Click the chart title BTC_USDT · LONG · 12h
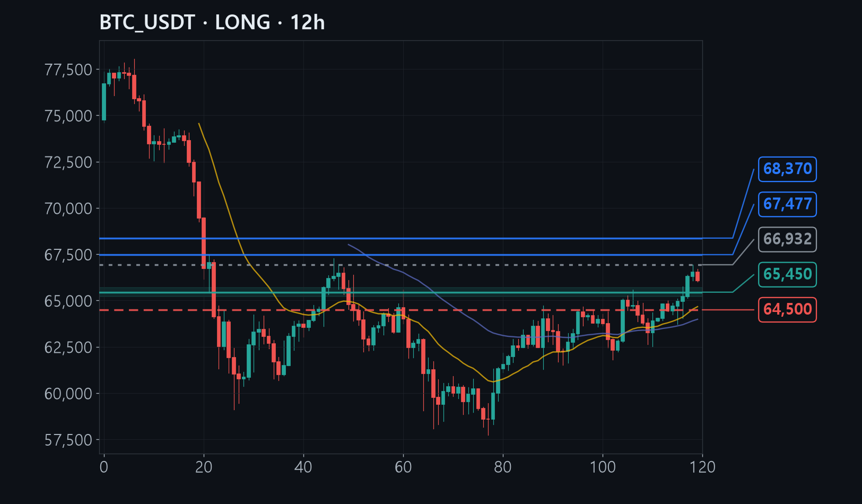Viewport: 862px width, 504px height. (212, 23)
